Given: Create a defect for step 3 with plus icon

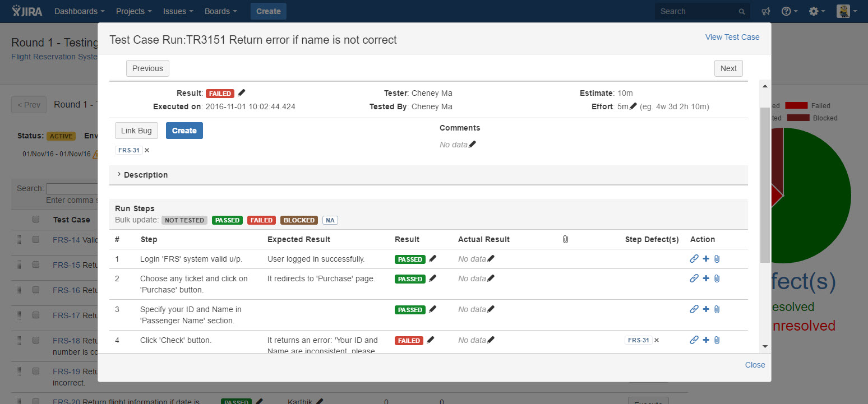Looking at the screenshot, I should pyautogui.click(x=706, y=309).
